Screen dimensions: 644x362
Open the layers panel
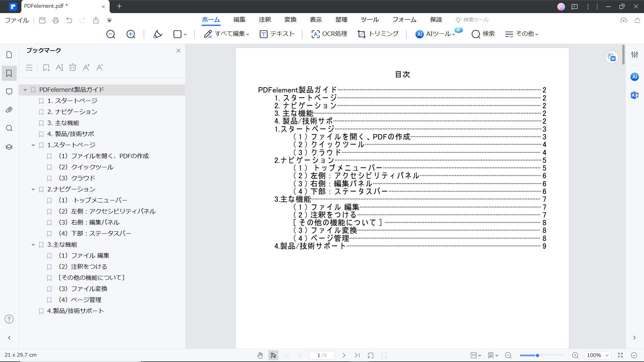[x=9, y=147]
